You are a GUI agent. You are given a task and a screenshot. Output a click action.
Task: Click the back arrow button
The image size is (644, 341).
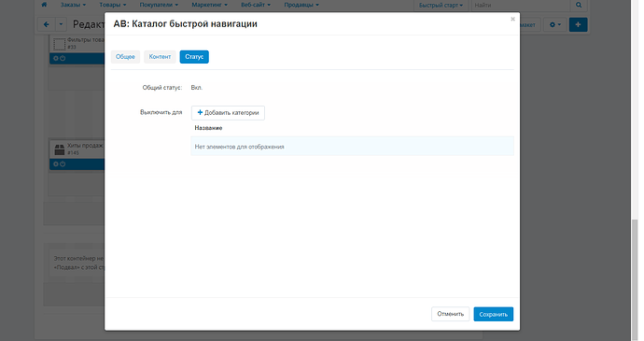pos(47,24)
